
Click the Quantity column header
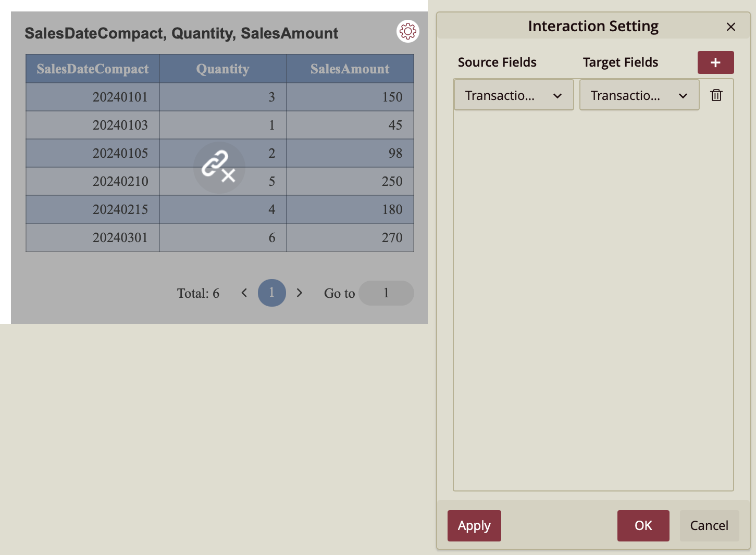click(x=222, y=69)
